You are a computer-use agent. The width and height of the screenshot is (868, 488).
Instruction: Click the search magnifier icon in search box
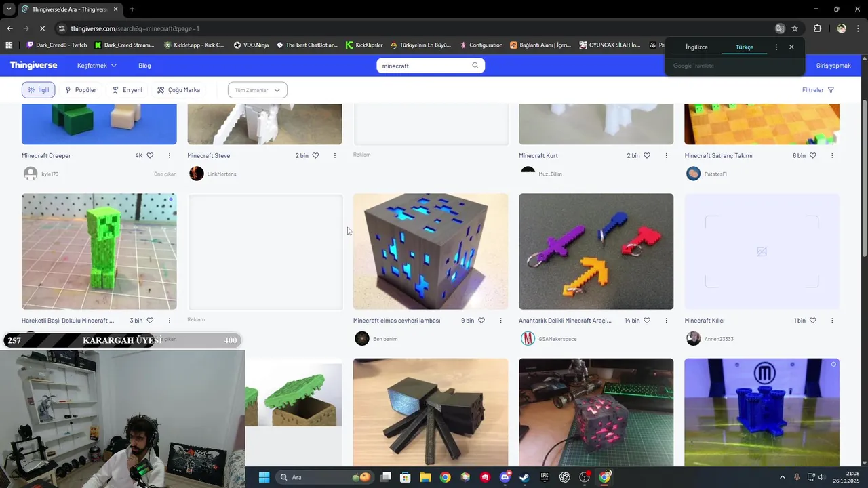point(475,66)
